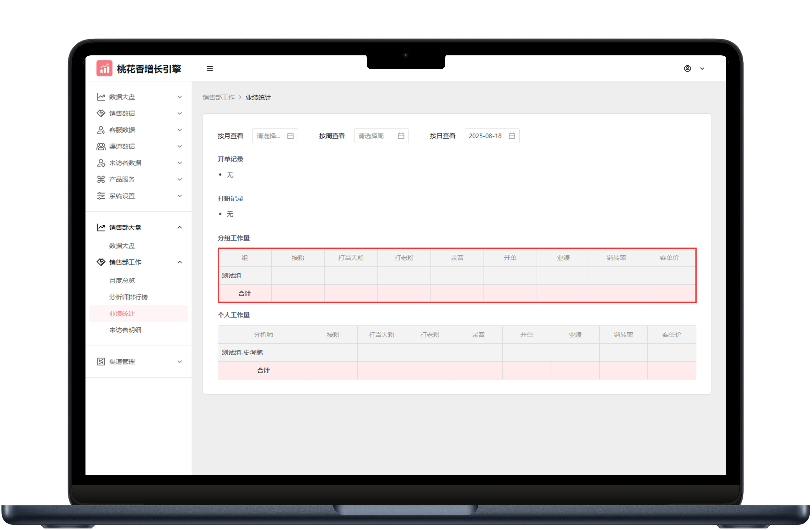
Task: Click the 组 column header
Action: pyautogui.click(x=245, y=258)
